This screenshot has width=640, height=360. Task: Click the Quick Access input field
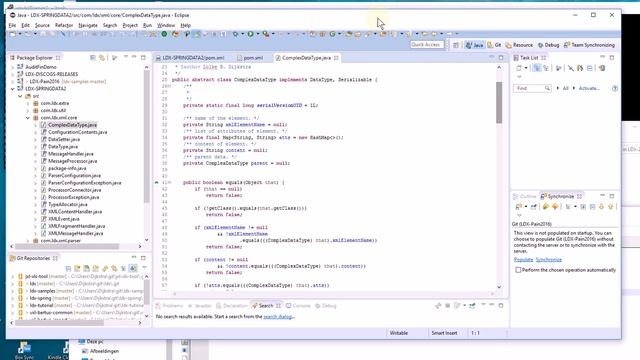pyautogui.click(x=427, y=44)
